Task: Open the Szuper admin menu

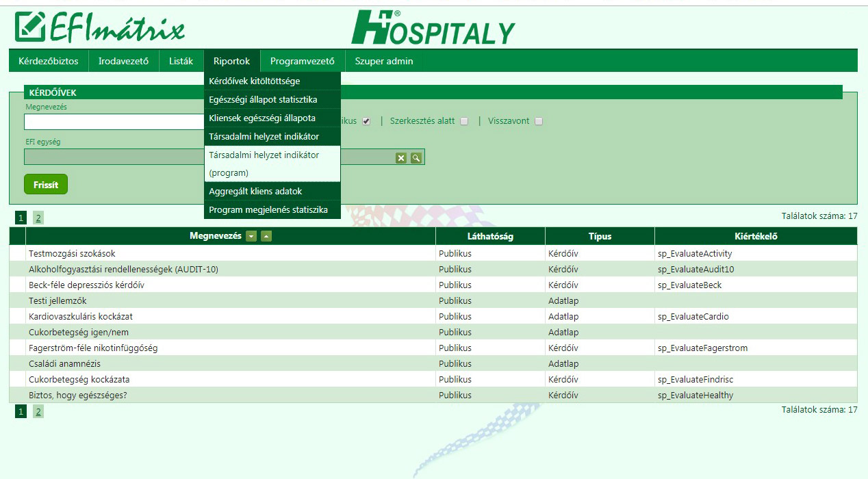Action: [384, 61]
